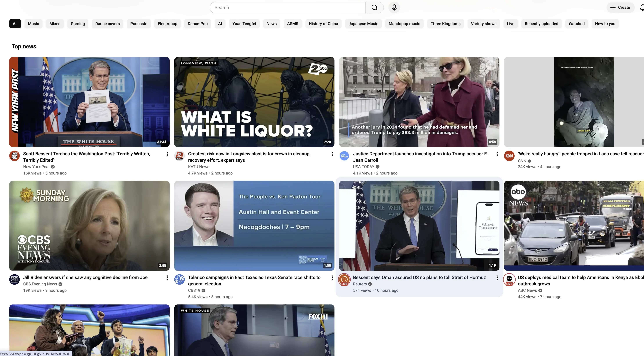Open more options for Justice Department video
644x356 pixels.
click(497, 154)
